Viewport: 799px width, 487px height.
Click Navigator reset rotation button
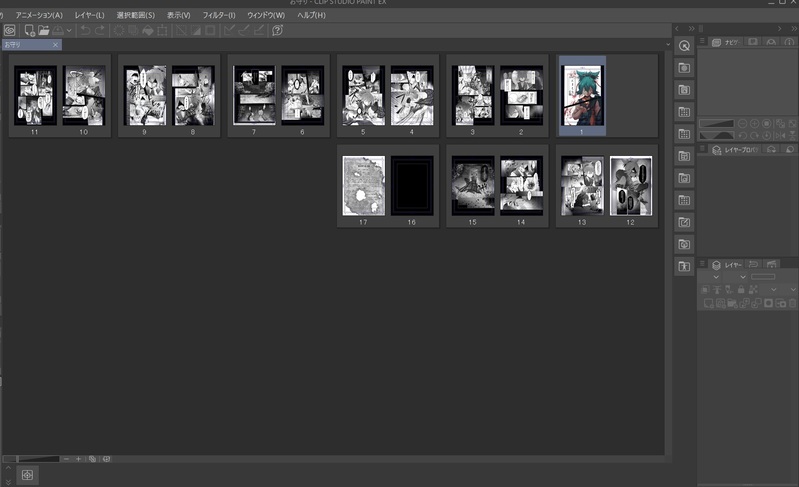click(x=766, y=136)
